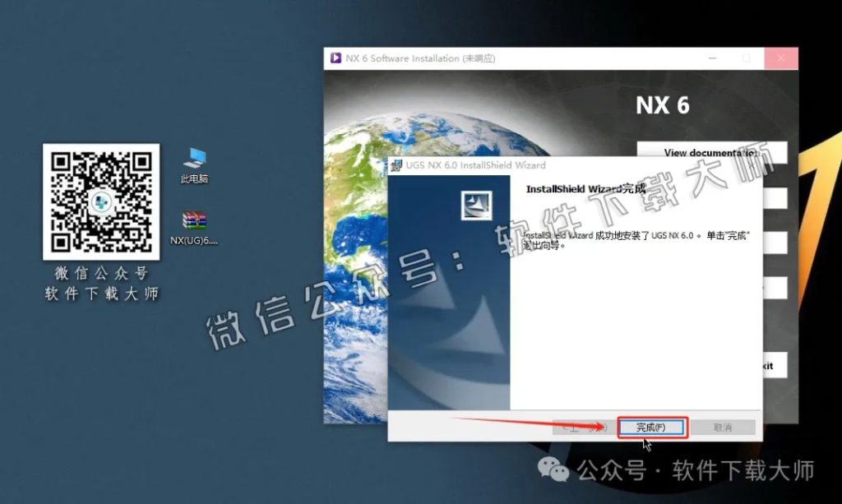Click the InstallShield sail logo in the dialog

(476, 206)
